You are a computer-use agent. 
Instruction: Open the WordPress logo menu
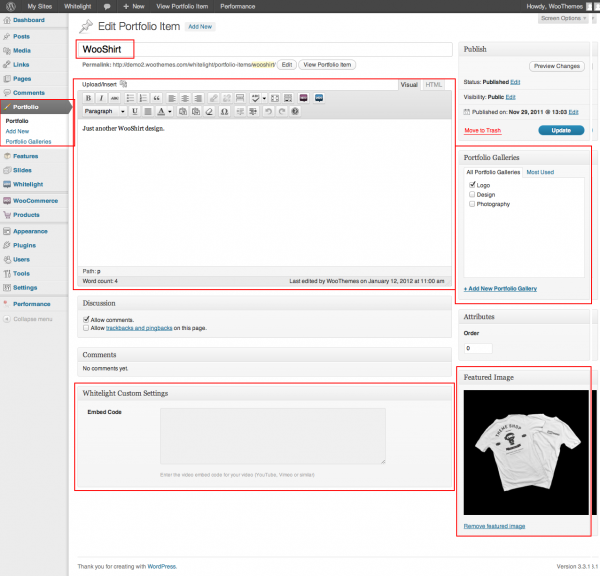click(11, 6)
